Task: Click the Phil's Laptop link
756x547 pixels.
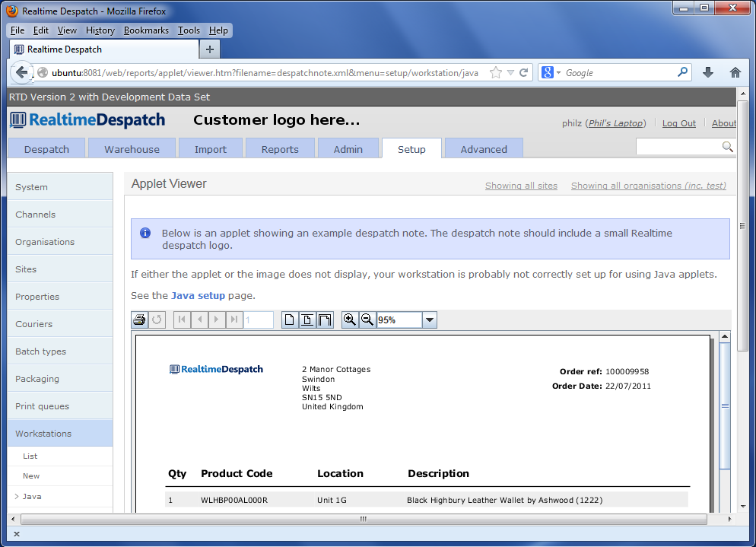Action: click(x=616, y=123)
